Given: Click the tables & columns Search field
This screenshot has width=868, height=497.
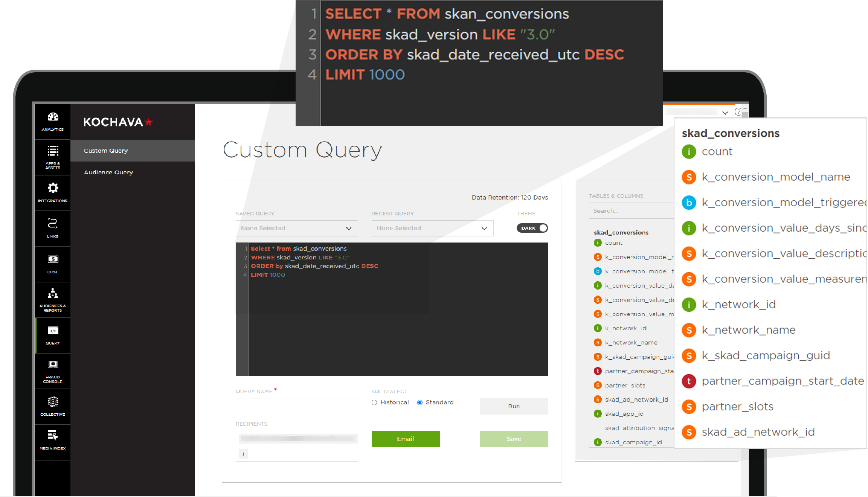Looking at the screenshot, I should coord(632,211).
